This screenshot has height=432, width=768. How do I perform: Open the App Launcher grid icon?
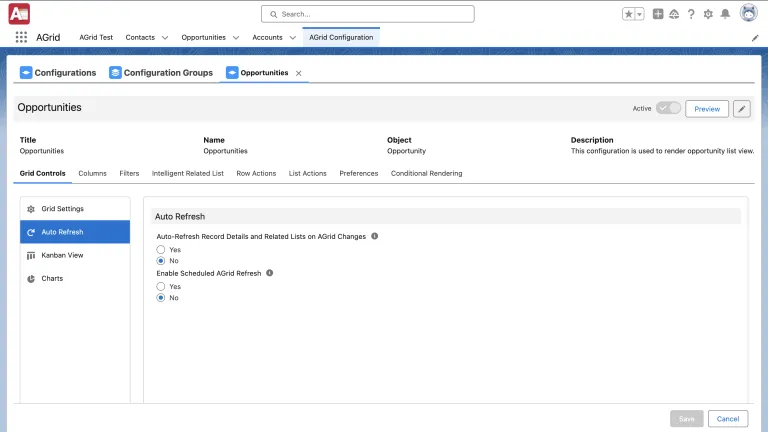point(21,37)
